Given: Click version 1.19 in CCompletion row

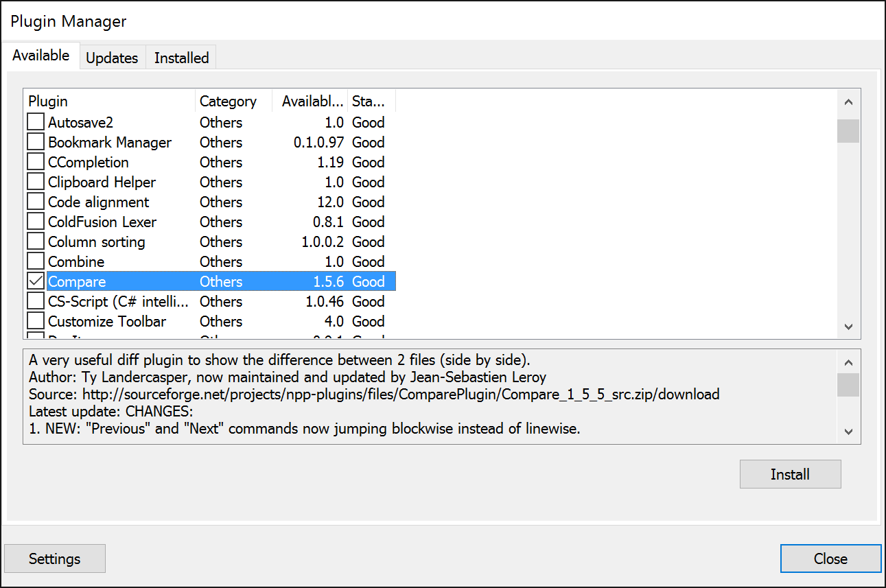Looking at the screenshot, I should pos(330,162).
